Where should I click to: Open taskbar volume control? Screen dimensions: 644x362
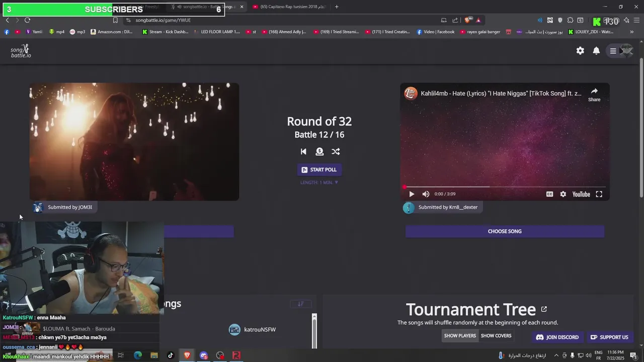click(588, 355)
